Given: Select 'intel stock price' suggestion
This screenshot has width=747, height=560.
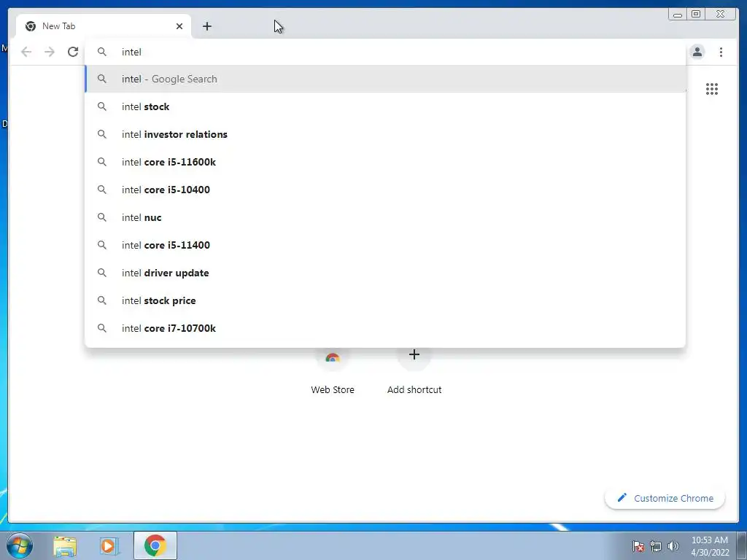Looking at the screenshot, I should point(385,300).
